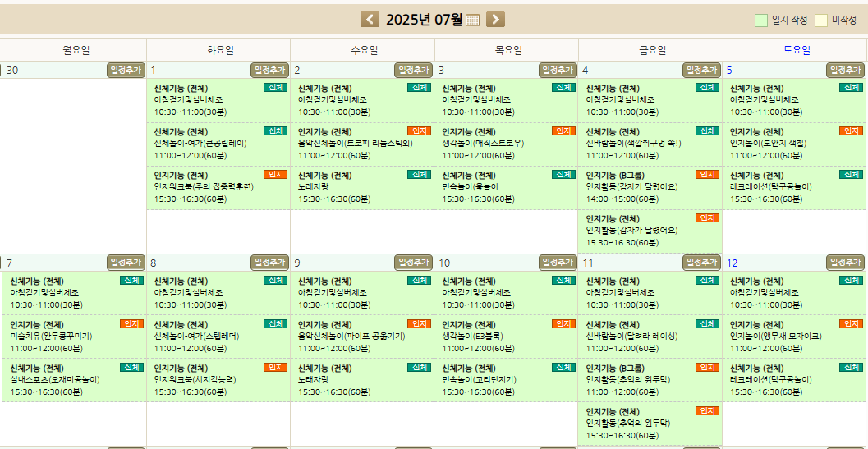Click 인지 tag on 생각놀이(매직스트로우) event

coord(563,131)
